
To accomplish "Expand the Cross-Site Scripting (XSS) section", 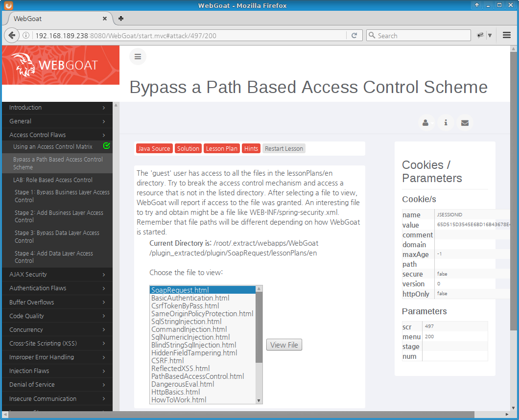I will click(x=57, y=344).
